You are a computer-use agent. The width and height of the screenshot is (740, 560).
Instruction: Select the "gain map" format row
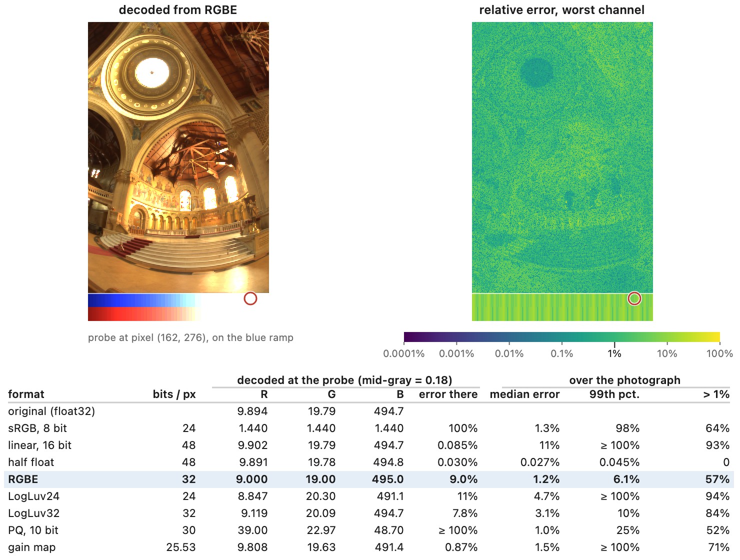369,547
